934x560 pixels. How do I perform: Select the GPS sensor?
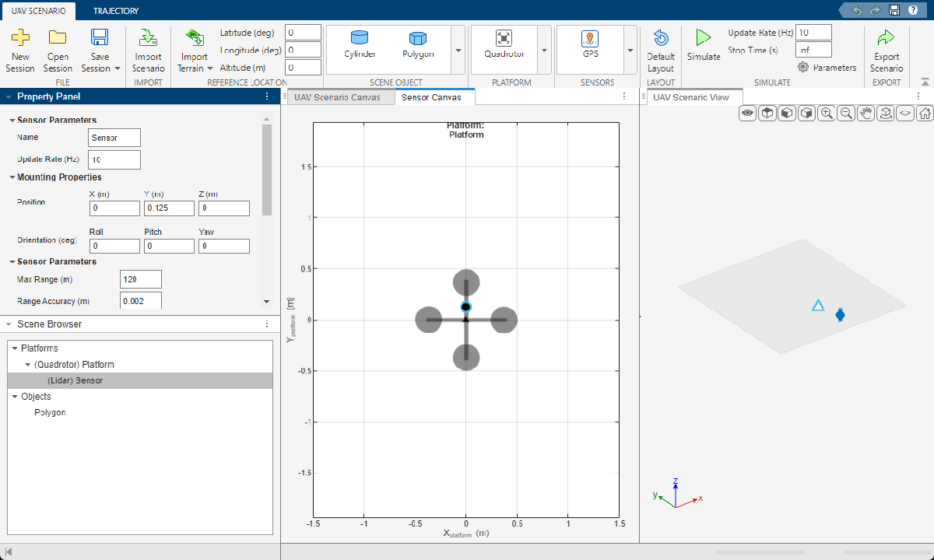pyautogui.click(x=590, y=44)
